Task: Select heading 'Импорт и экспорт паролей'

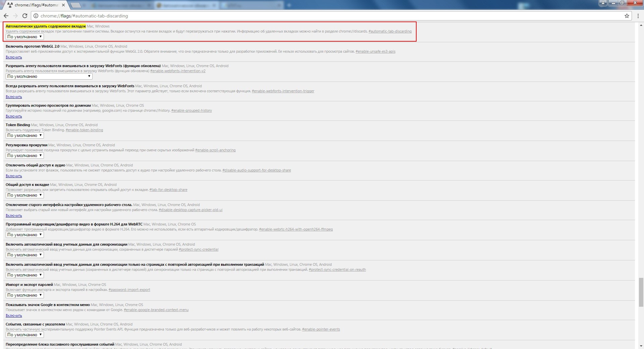Action: pyautogui.click(x=29, y=285)
